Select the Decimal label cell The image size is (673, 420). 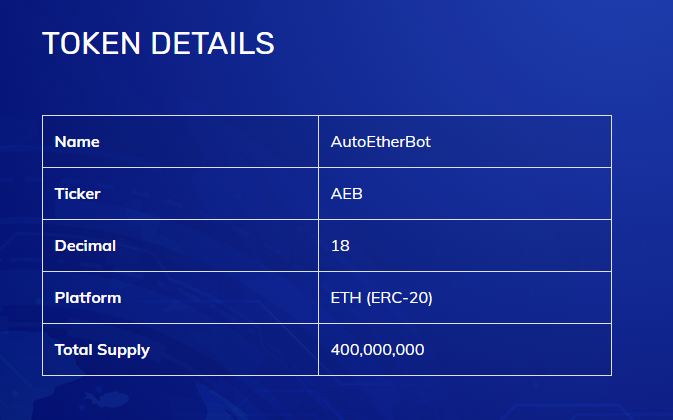point(180,245)
